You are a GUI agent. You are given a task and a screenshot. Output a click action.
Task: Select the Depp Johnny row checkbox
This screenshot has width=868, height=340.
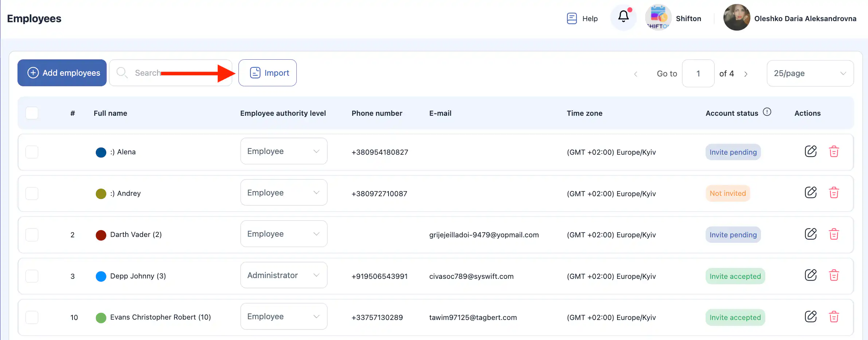click(32, 276)
